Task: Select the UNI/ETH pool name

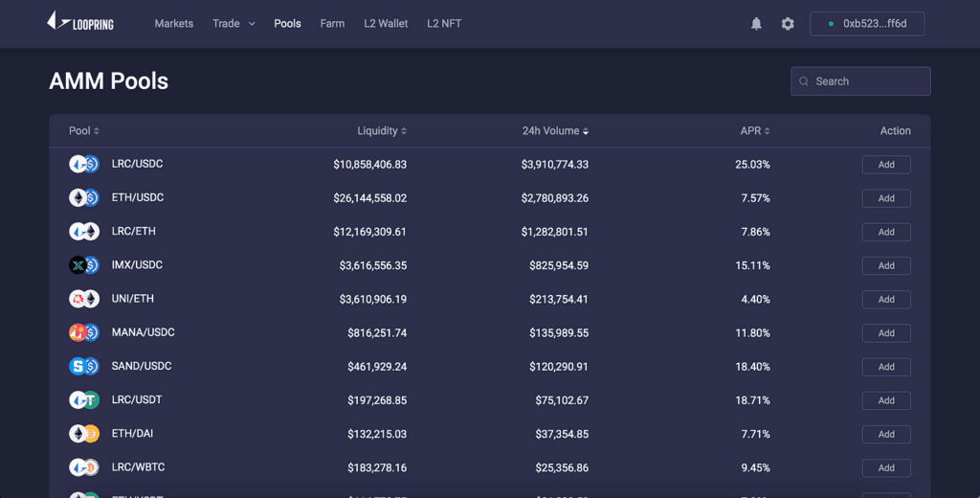Action: (132, 299)
